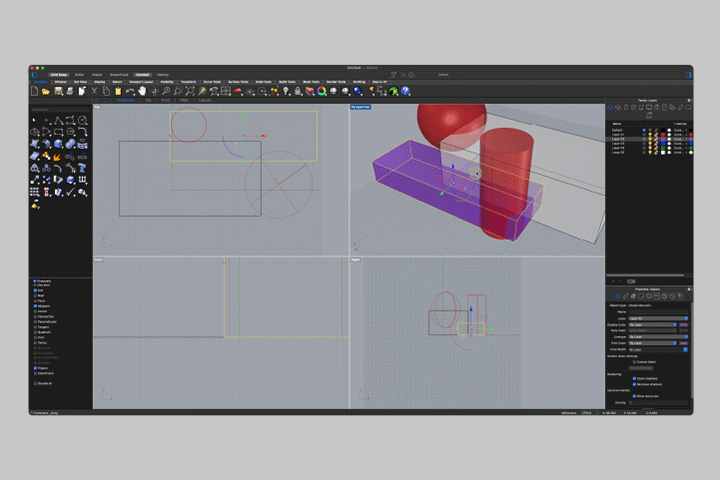Toggle the Grid Snap button
Screen dimensions: 720x480
[x=59, y=74]
